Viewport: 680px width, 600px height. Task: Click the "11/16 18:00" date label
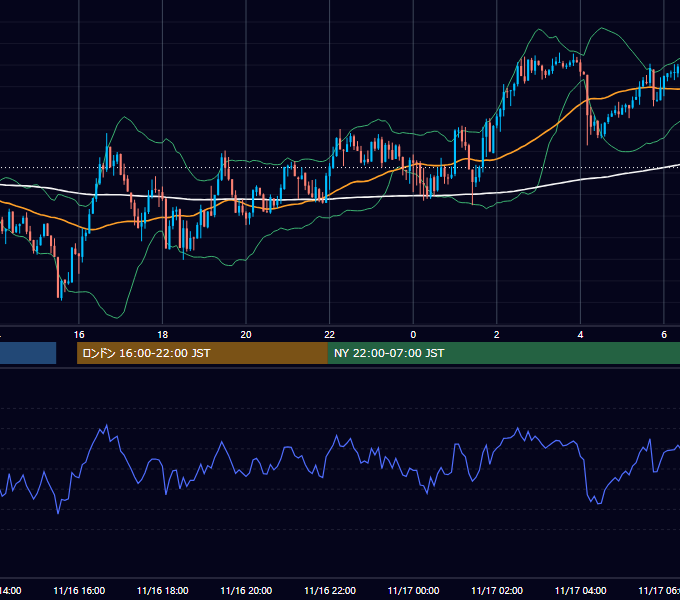[x=163, y=590]
